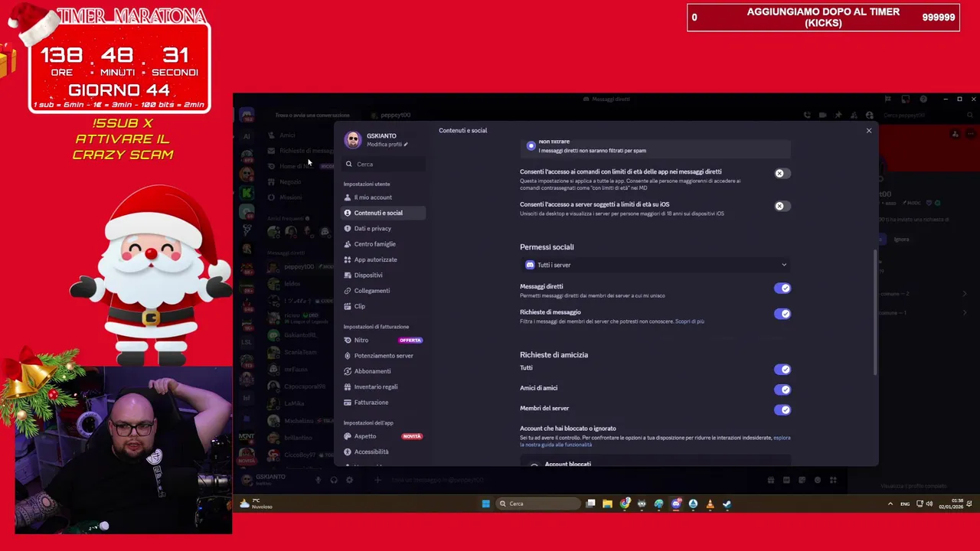
Task: Click the settings panel scrollbar
Action: click(875, 312)
